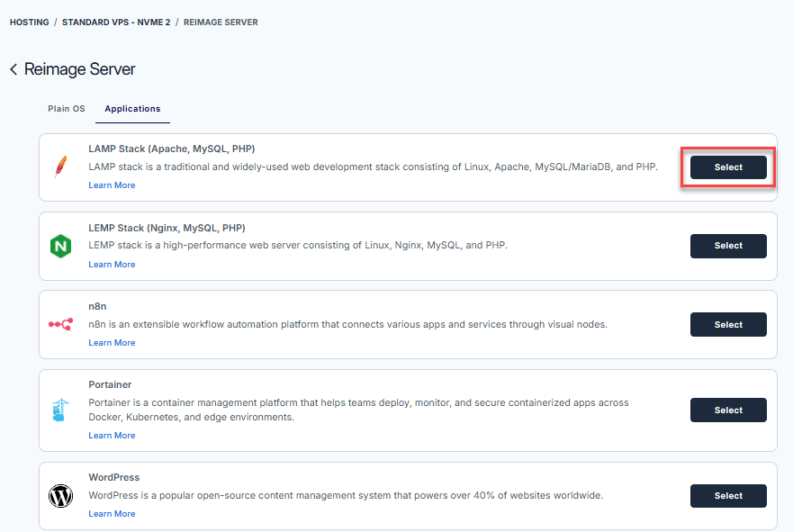793x532 pixels.
Task: Click the Reimage Server page heading
Action: pyautogui.click(x=79, y=69)
